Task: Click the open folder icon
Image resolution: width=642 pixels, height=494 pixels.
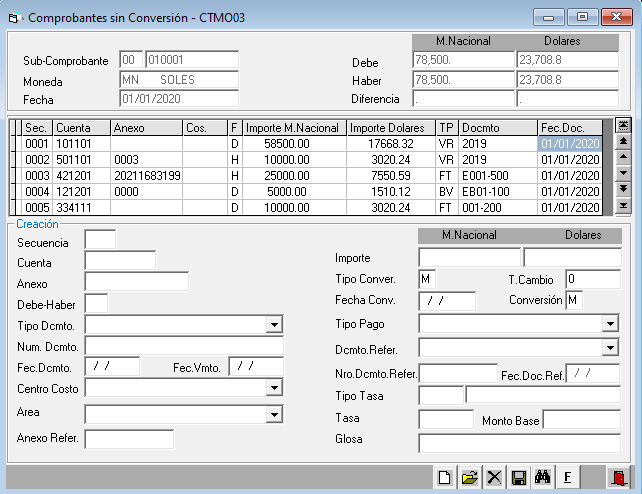Action: click(469, 478)
